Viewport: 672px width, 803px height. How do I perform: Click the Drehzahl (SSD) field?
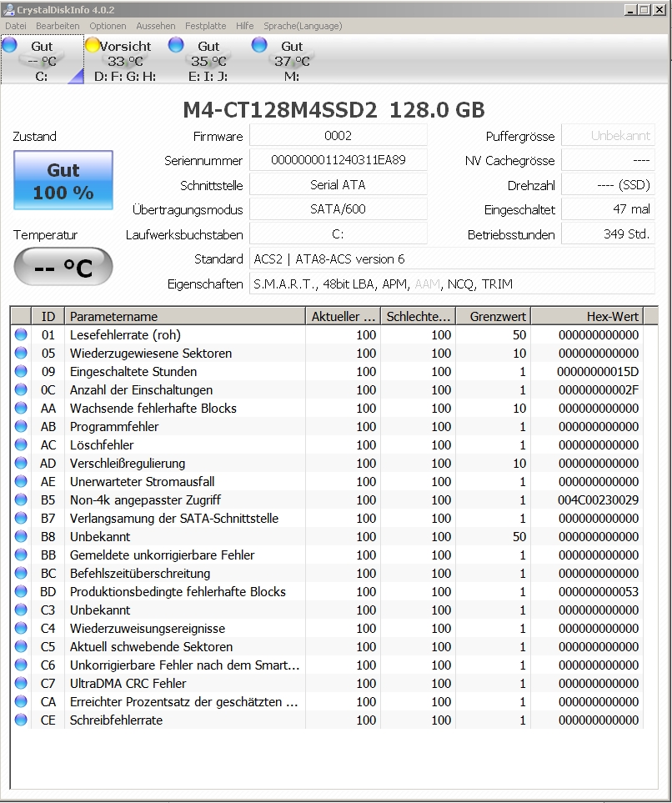[608, 185]
